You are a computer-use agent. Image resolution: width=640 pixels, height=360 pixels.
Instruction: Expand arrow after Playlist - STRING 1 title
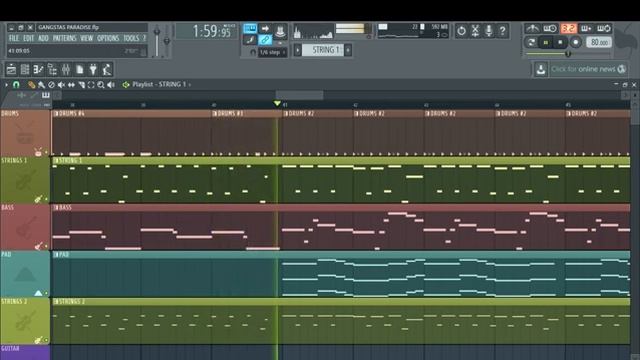coord(189,84)
